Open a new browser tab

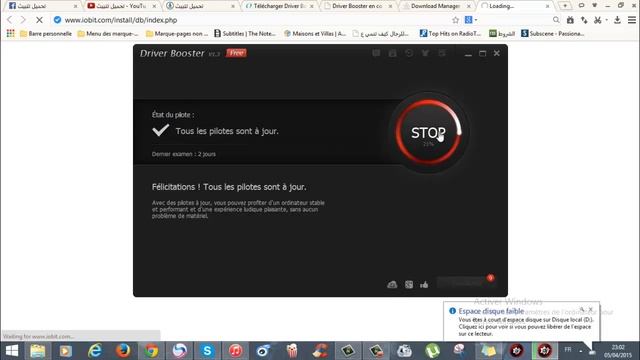pos(565,6)
